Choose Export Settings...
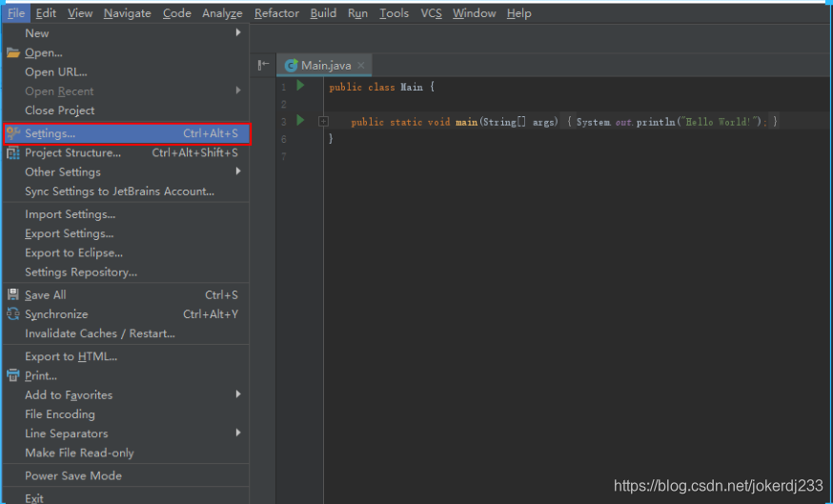The width and height of the screenshot is (833, 504). click(x=126, y=233)
